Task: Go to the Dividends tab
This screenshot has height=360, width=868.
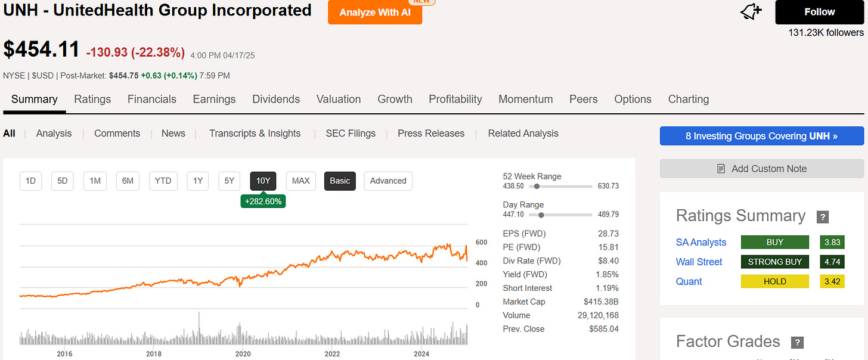Action: tap(276, 100)
